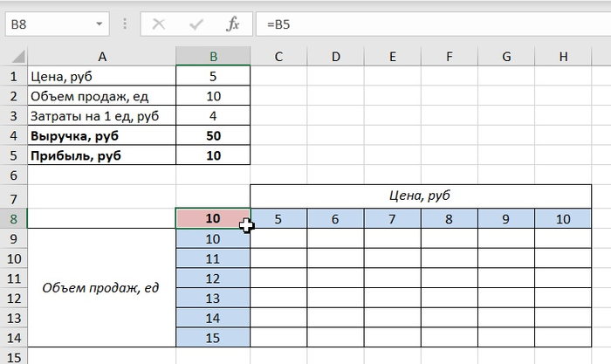Select row 8 header
The height and width of the screenshot is (364, 611).
(14, 219)
